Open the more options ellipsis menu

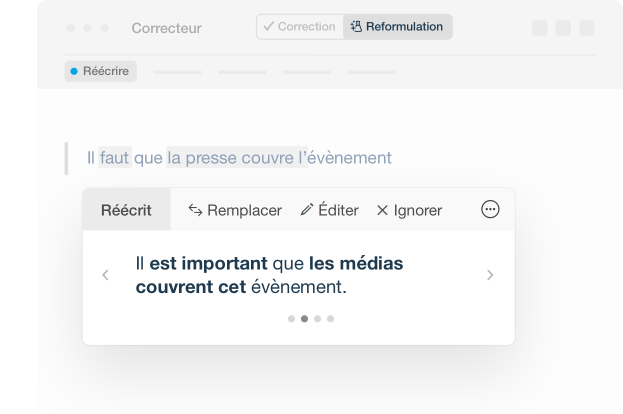(490, 210)
